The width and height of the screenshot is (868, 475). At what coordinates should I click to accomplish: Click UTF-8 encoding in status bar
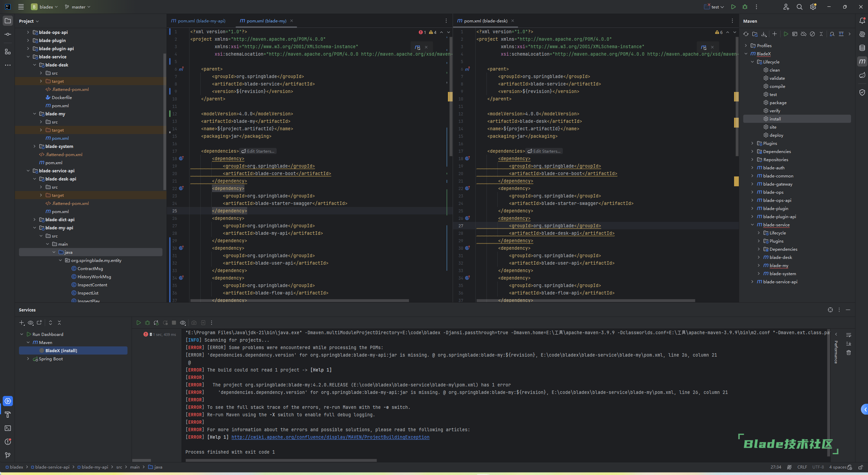[818, 467]
